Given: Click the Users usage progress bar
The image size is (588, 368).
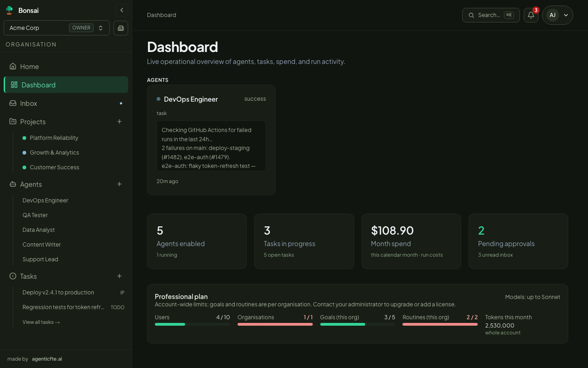Looking at the screenshot, I should pyautogui.click(x=192, y=324).
